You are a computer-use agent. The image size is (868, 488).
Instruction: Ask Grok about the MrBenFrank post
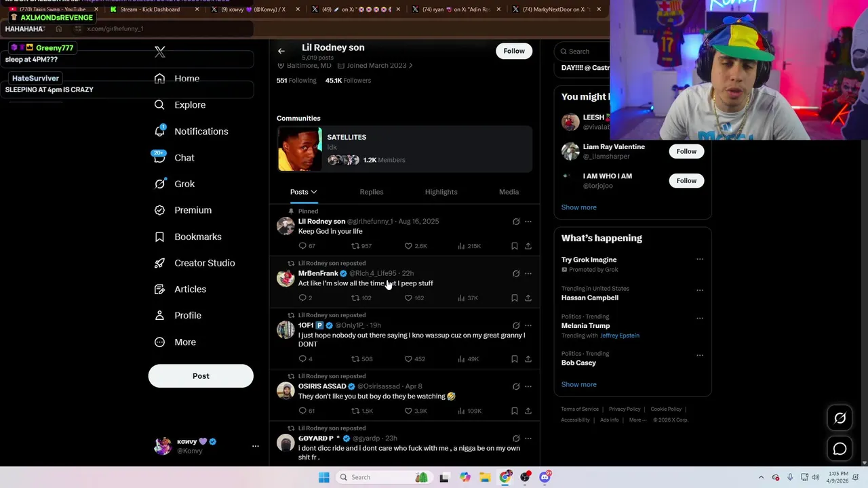516,274
